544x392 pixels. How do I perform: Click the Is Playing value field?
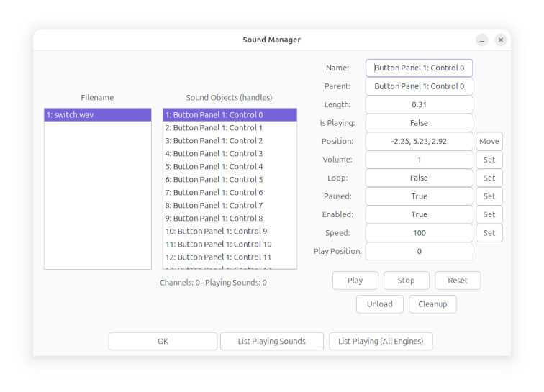coord(419,123)
